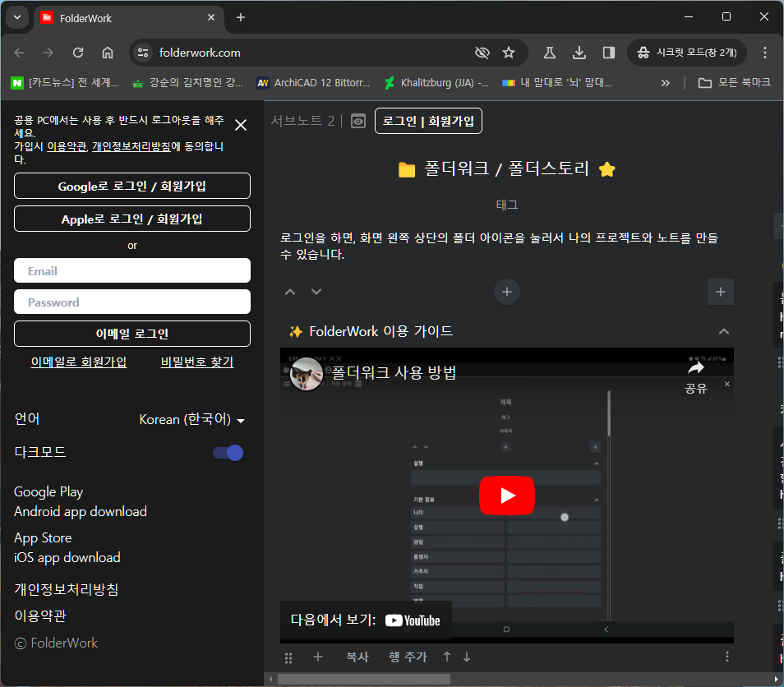
Task: Open the 강순의 김치명인 bookmark
Action: pos(187,82)
